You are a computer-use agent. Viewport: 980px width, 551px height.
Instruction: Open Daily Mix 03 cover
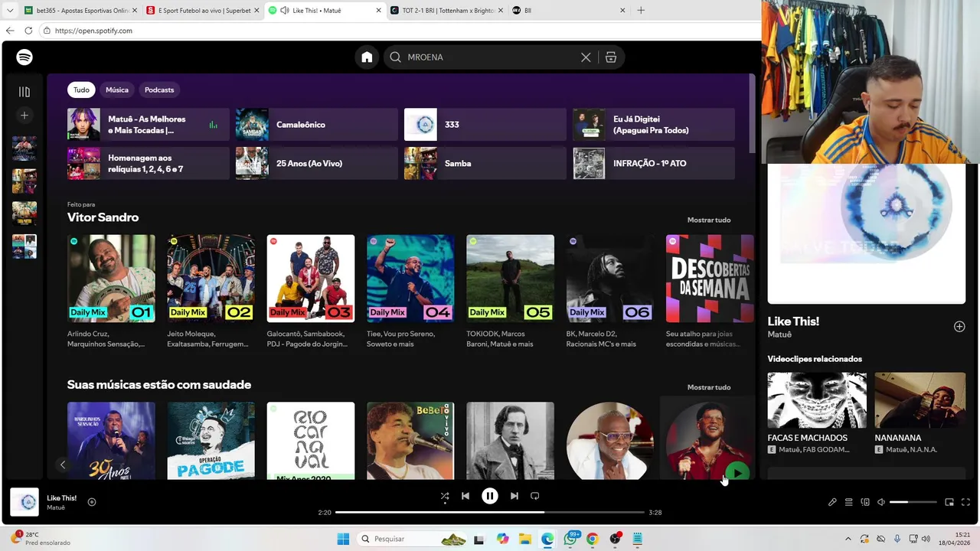tap(311, 279)
